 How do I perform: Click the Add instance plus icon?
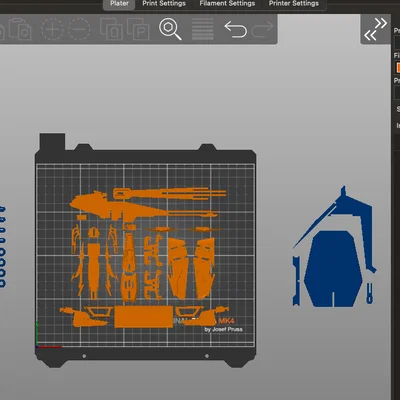click(x=52, y=29)
